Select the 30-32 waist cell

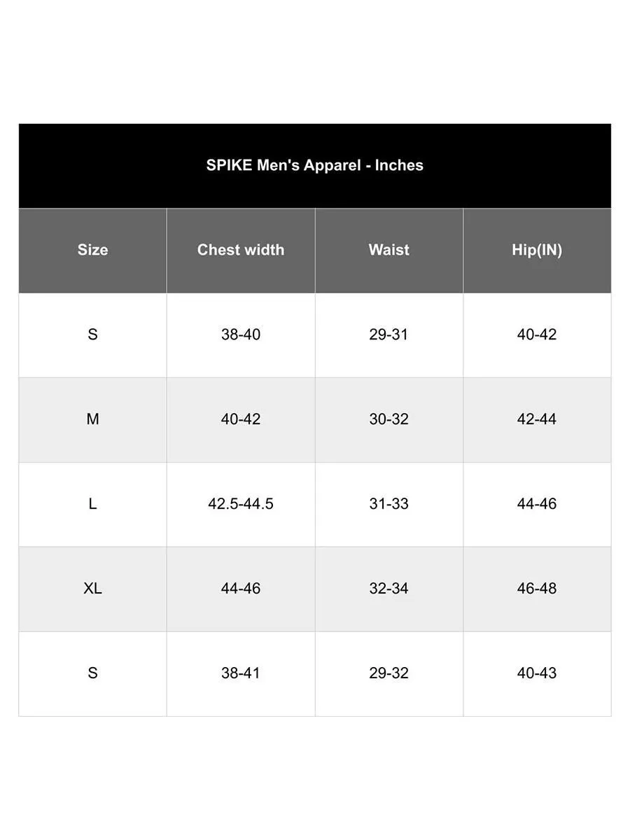(388, 419)
